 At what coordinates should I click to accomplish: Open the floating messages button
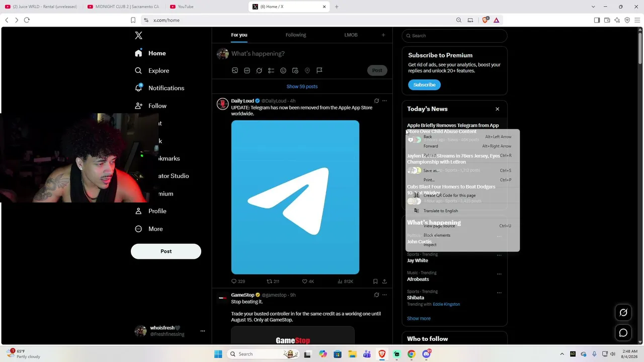point(623,333)
